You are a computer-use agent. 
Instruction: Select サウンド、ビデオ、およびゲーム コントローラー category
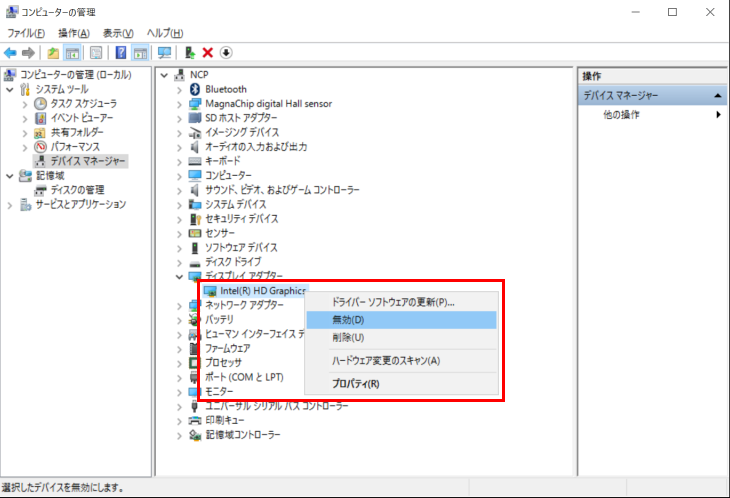(282, 190)
